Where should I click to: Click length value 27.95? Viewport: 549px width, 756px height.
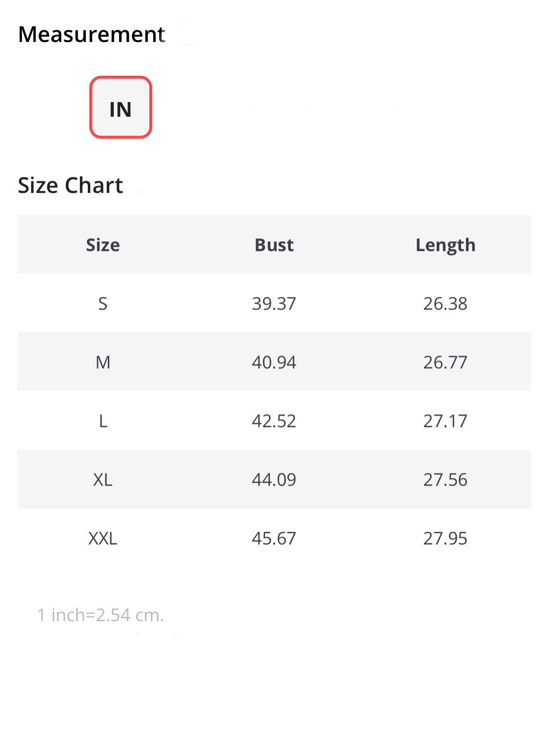click(445, 538)
